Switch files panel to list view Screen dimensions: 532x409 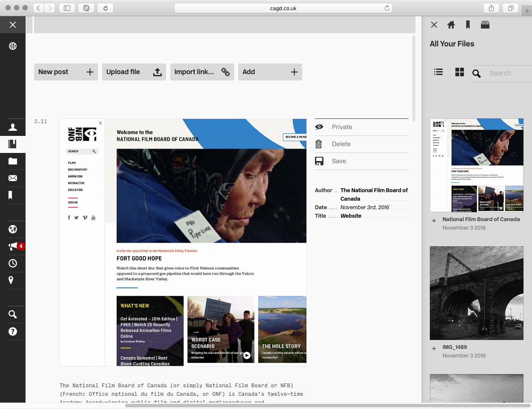(438, 72)
